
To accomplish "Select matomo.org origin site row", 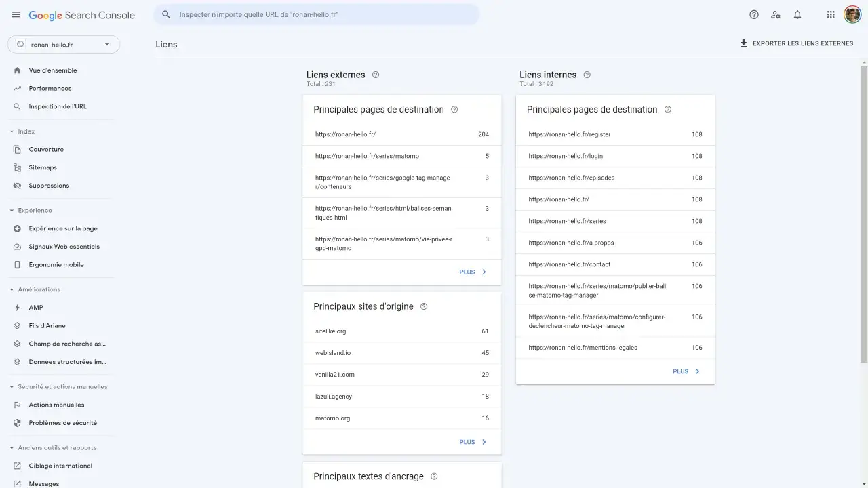I will 402,418.
